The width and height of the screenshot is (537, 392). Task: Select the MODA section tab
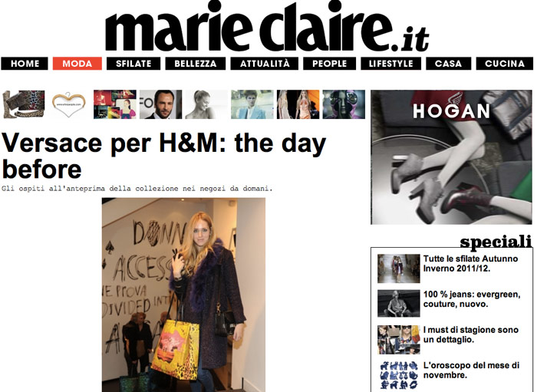[77, 64]
